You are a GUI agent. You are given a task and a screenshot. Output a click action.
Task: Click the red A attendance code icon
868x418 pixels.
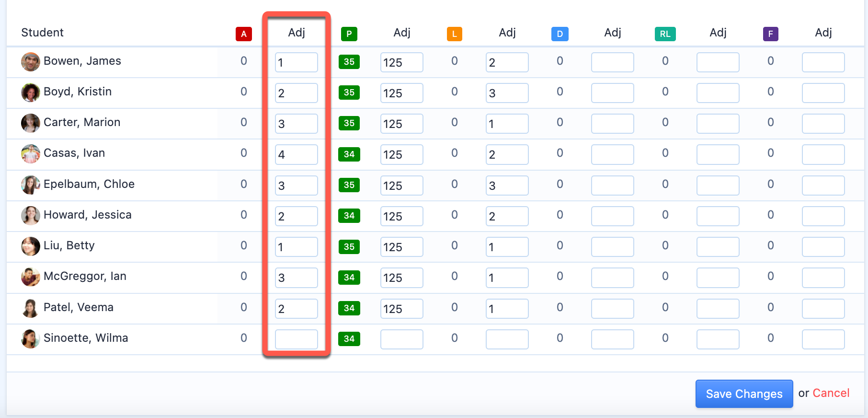point(243,34)
